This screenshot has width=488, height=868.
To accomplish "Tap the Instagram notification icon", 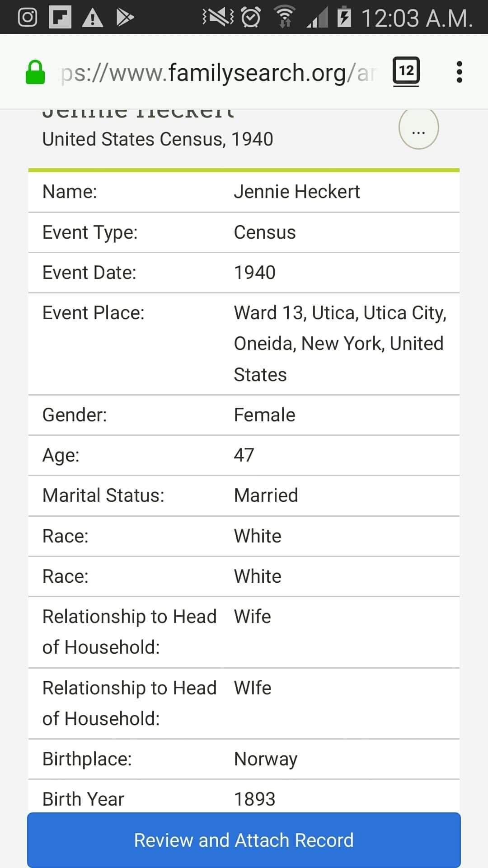I will 27,18.
